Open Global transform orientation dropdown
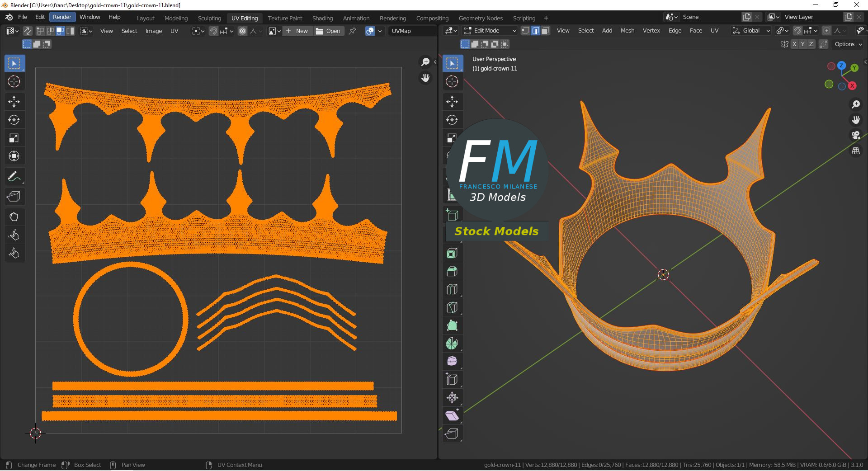 click(x=751, y=31)
